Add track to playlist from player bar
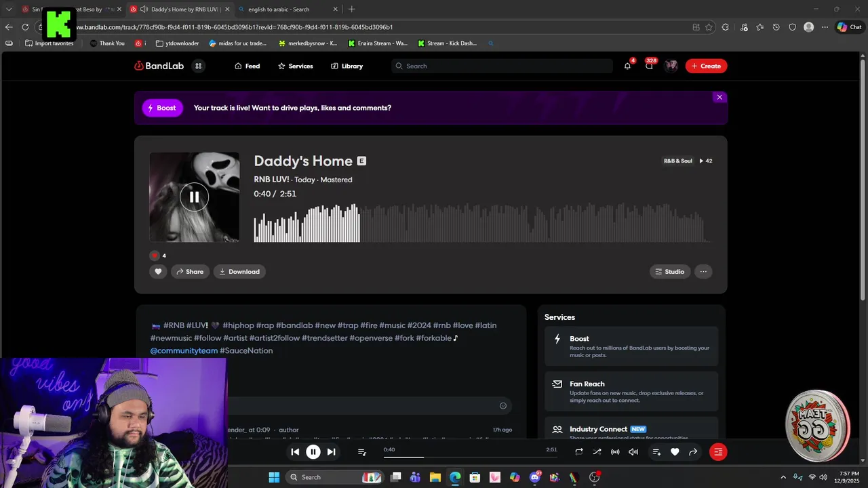Viewport: 868px width, 488px height. (656, 452)
